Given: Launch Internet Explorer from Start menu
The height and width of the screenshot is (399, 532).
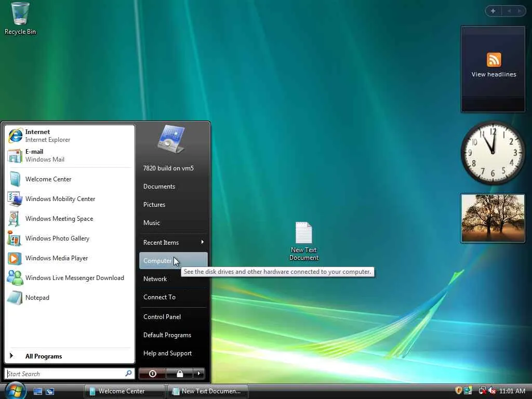Looking at the screenshot, I should coord(70,136).
